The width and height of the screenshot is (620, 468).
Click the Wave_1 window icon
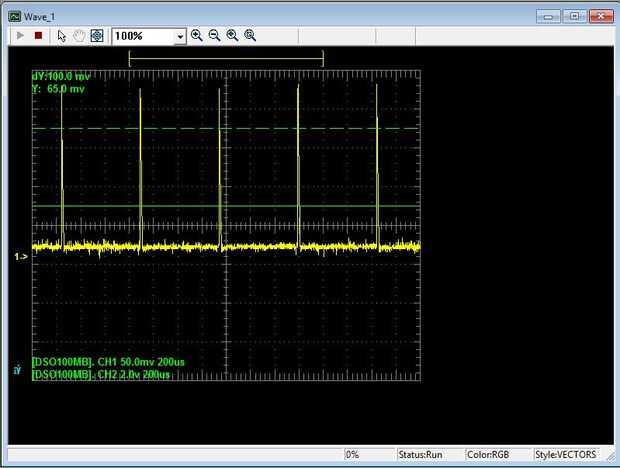tap(13, 16)
